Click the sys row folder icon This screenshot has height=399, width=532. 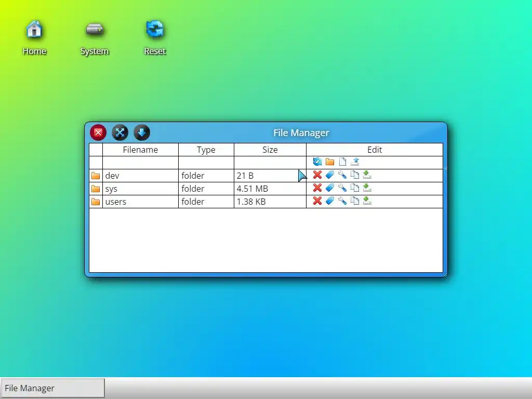[96, 188]
